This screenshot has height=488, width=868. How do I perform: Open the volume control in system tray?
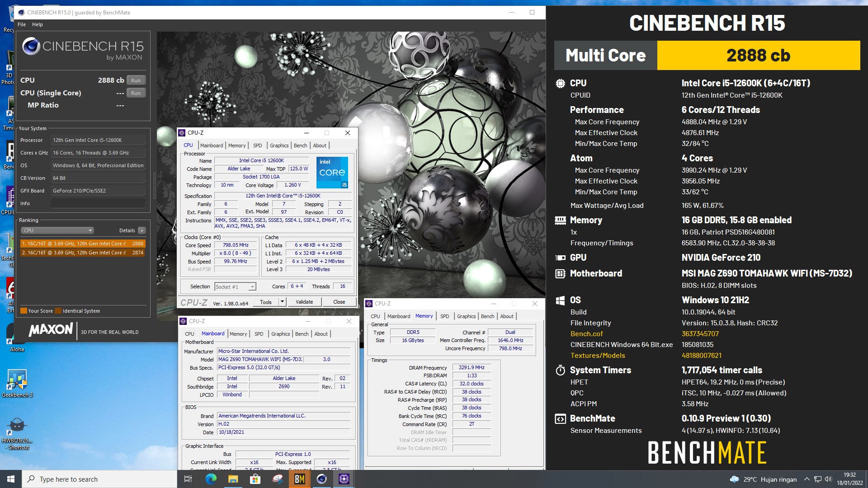pyautogui.click(x=828, y=479)
